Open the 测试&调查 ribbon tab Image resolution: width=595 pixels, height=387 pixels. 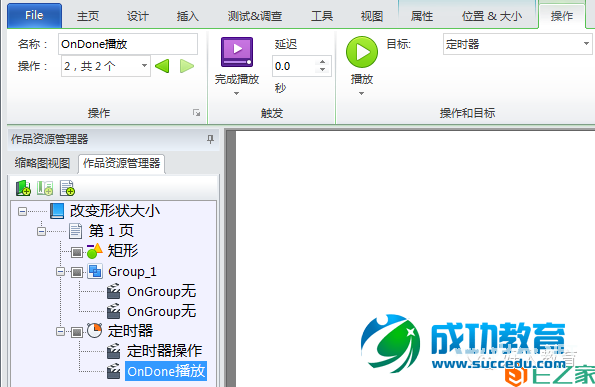(x=255, y=16)
